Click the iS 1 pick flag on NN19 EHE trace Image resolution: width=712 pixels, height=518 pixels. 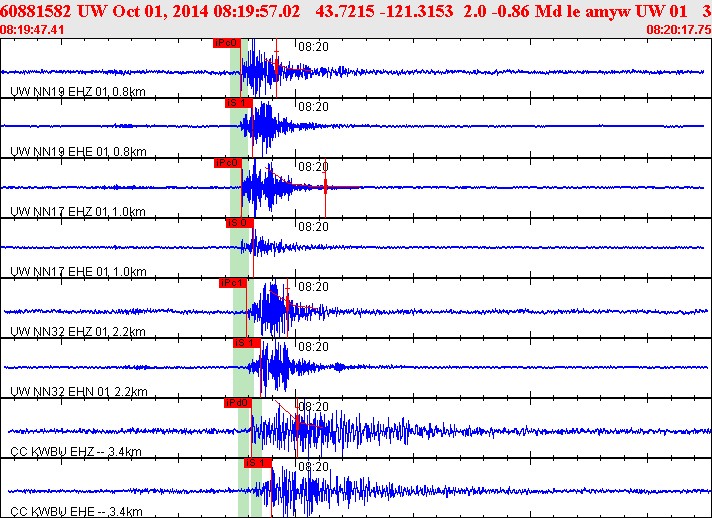[x=239, y=103]
